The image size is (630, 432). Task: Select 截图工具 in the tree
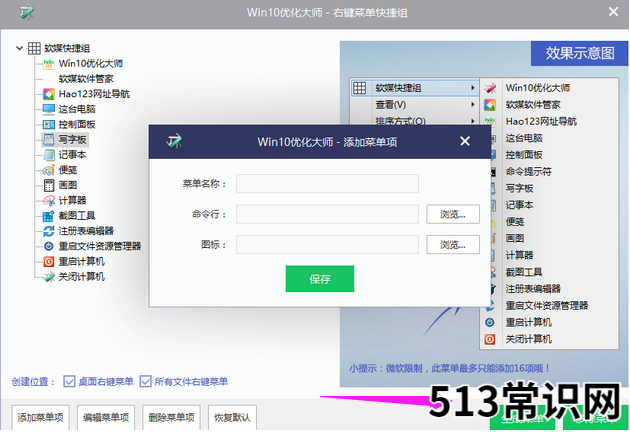point(77,216)
